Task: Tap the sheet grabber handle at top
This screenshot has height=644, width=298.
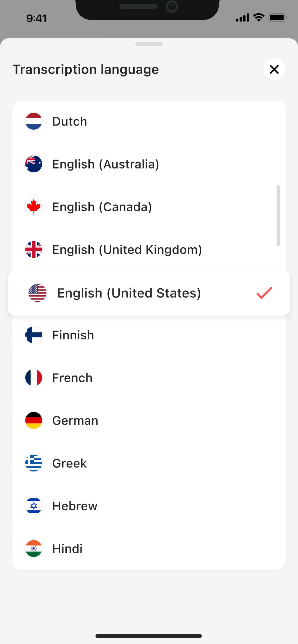Action: [x=149, y=44]
